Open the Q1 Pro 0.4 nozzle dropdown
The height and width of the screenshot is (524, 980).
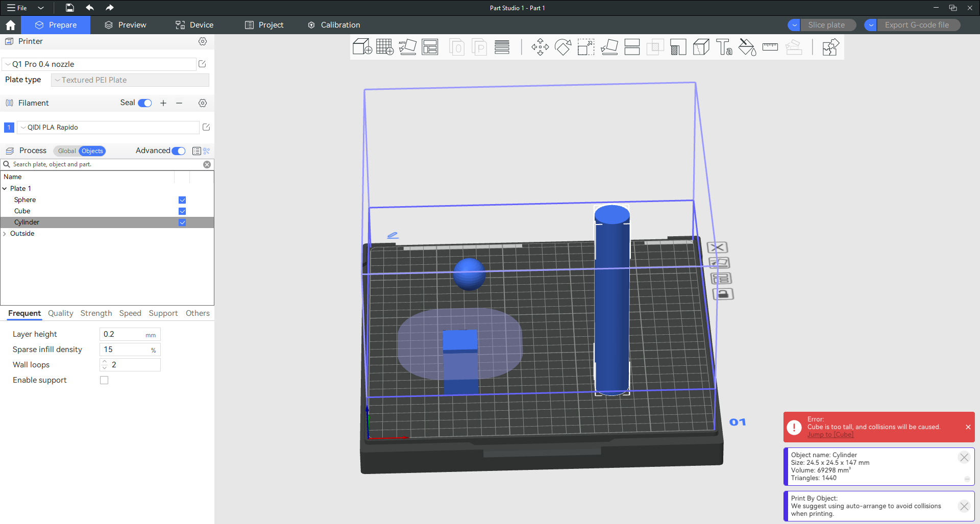(x=100, y=64)
